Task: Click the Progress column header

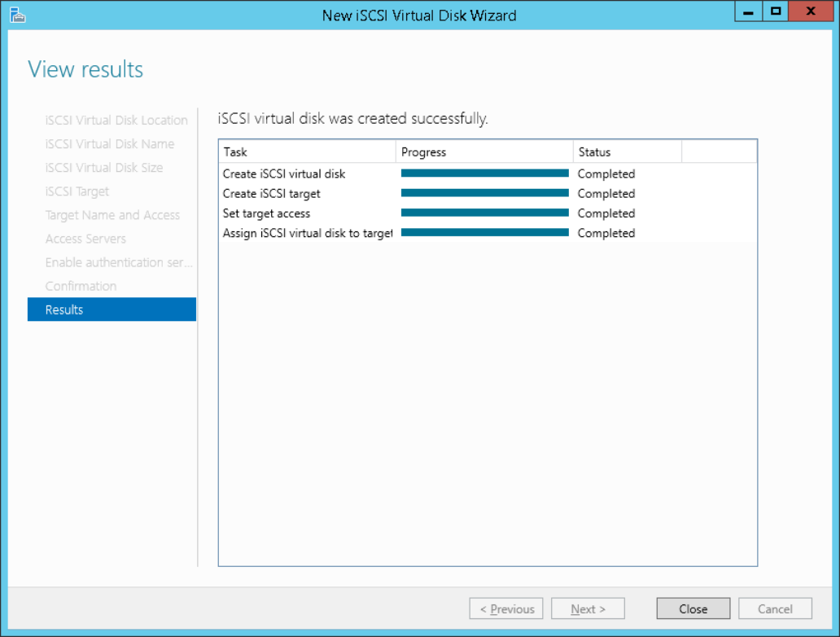Action: [484, 152]
